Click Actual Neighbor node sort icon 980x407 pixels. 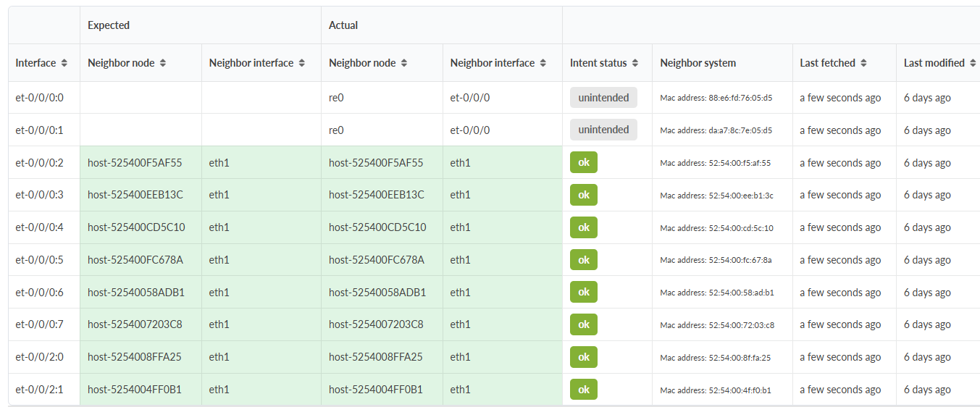click(x=404, y=63)
